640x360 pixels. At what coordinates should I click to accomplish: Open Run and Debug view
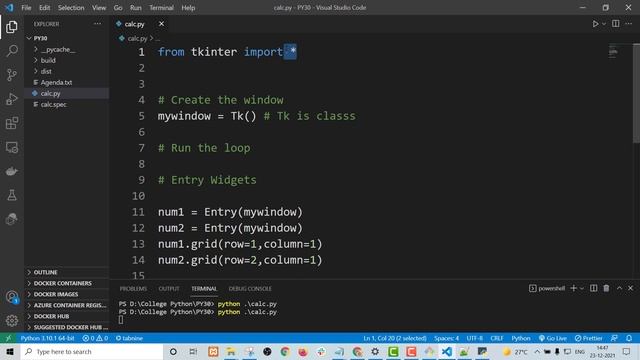point(12,99)
